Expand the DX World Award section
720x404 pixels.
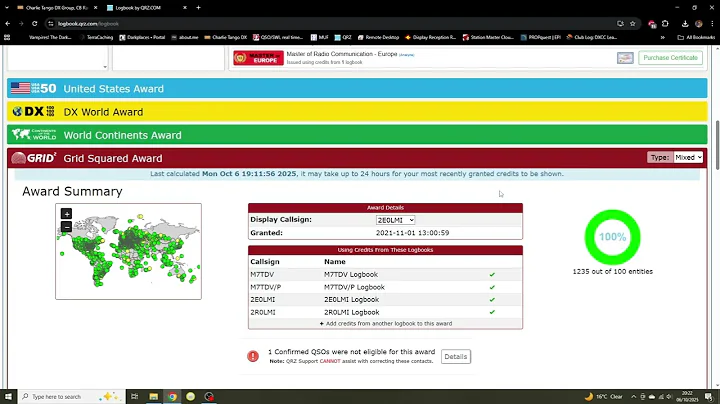(357, 112)
